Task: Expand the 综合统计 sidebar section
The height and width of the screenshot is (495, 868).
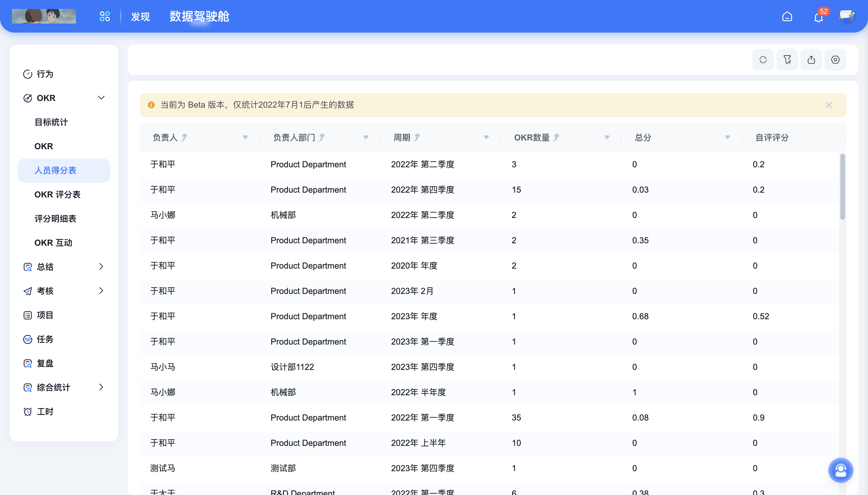Action: click(101, 387)
